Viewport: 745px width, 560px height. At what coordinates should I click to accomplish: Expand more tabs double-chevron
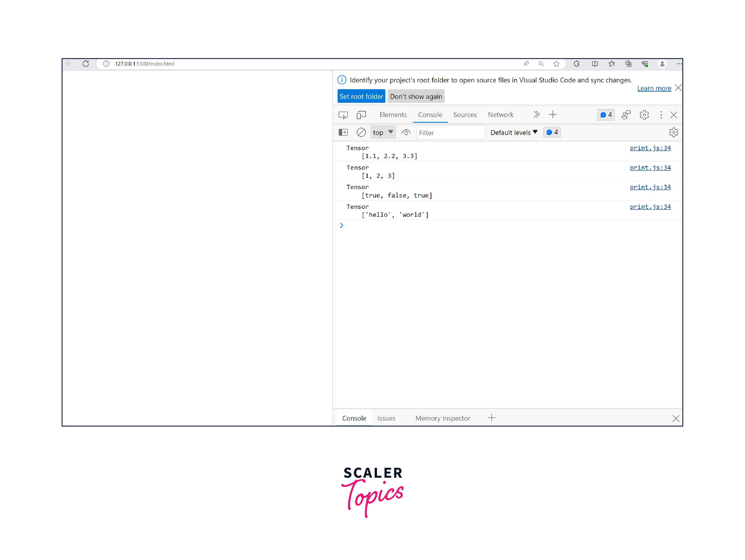(x=536, y=115)
